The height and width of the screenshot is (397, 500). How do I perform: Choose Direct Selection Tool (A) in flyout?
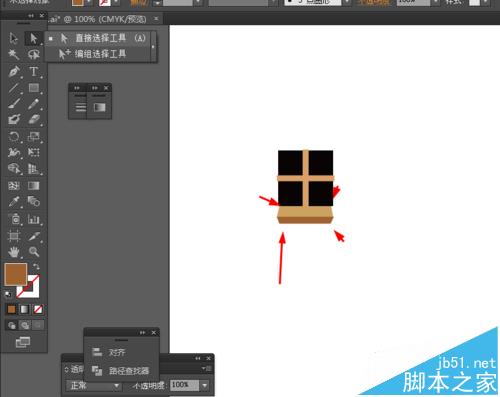pyautogui.click(x=98, y=38)
